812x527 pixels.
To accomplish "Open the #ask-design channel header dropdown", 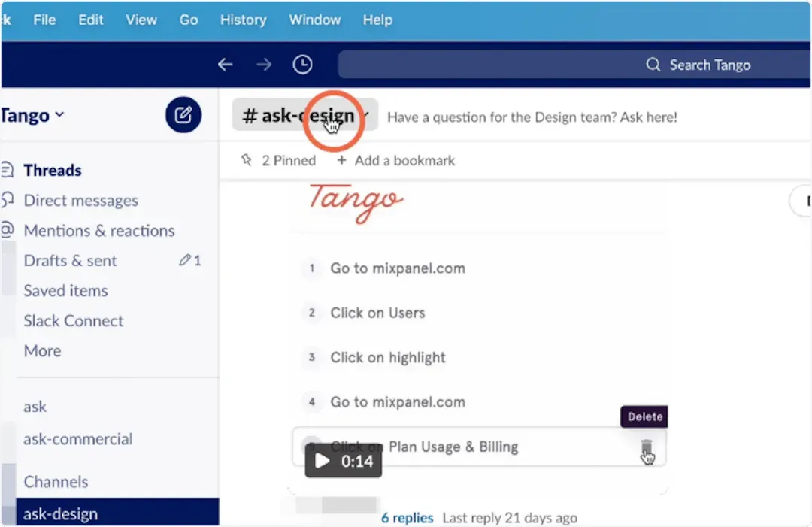I will click(x=305, y=115).
